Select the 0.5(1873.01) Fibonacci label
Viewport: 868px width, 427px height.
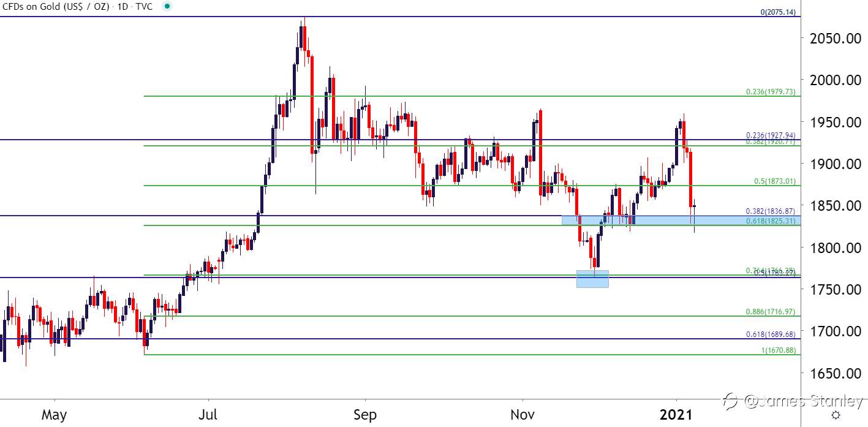(774, 181)
